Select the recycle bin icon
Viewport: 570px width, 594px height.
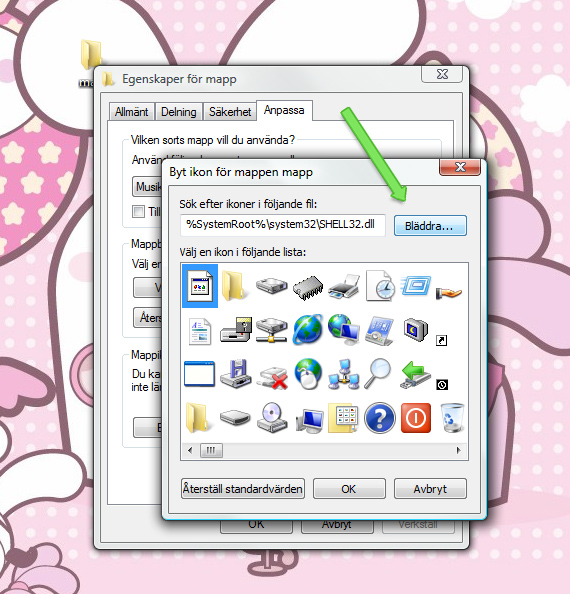tap(452, 418)
